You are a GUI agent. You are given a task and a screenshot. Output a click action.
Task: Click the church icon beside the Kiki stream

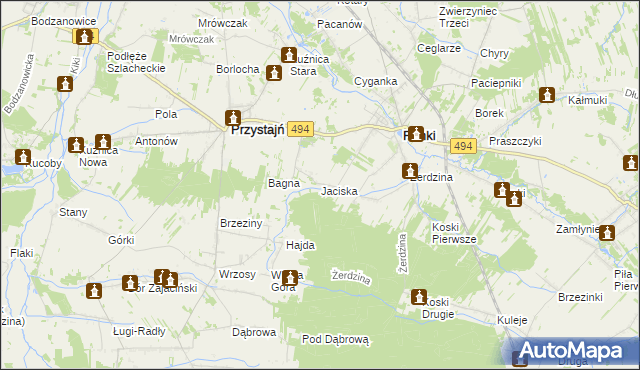point(65,84)
